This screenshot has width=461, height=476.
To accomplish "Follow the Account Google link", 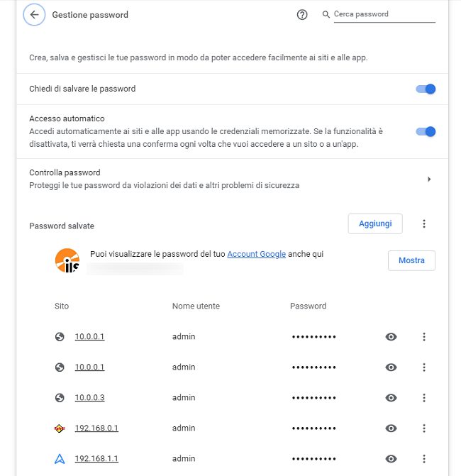I will (x=257, y=254).
